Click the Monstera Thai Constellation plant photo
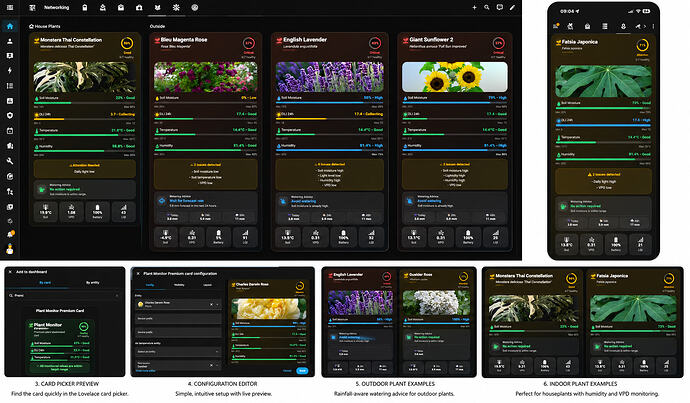The width and height of the screenshot is (690, 403). click(84, 77)
